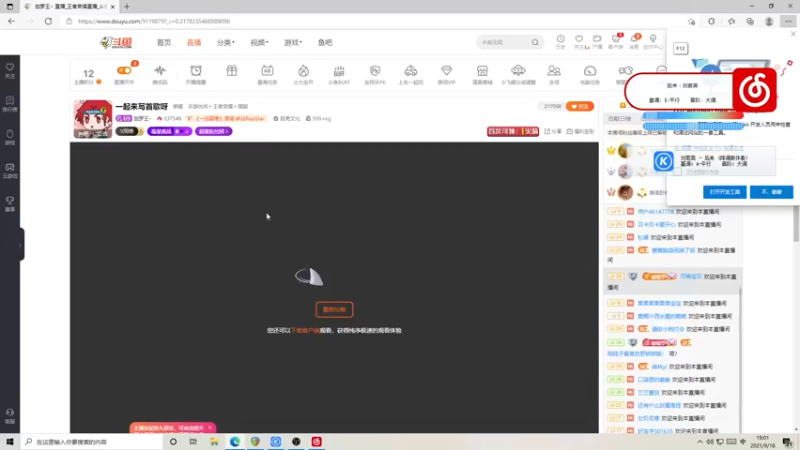
Task: Open the blue K Kugou taskbar icon
Action: tap(276, 442)
